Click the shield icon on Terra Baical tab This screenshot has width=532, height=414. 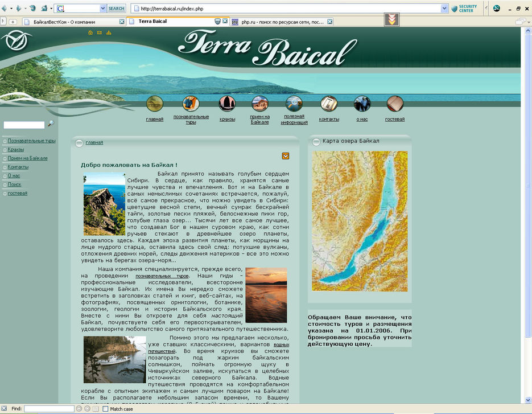pos(218,21)
